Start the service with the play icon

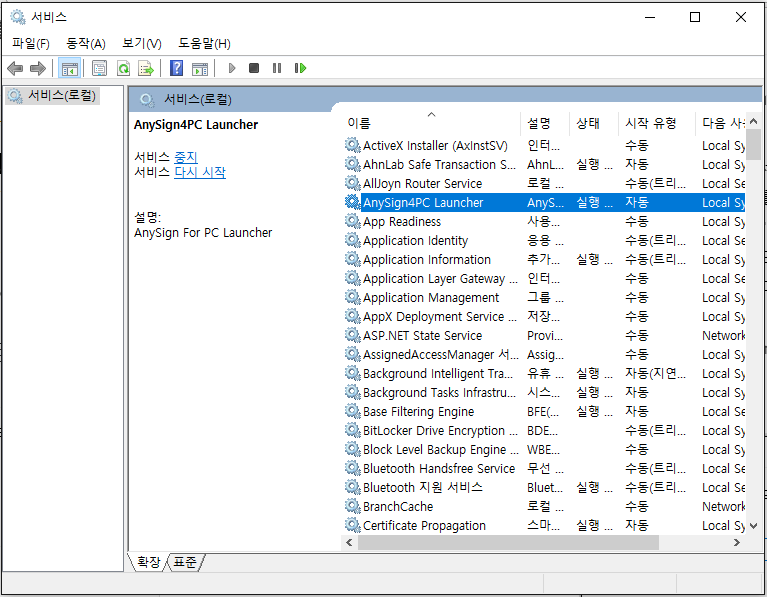tap(232, 68)
